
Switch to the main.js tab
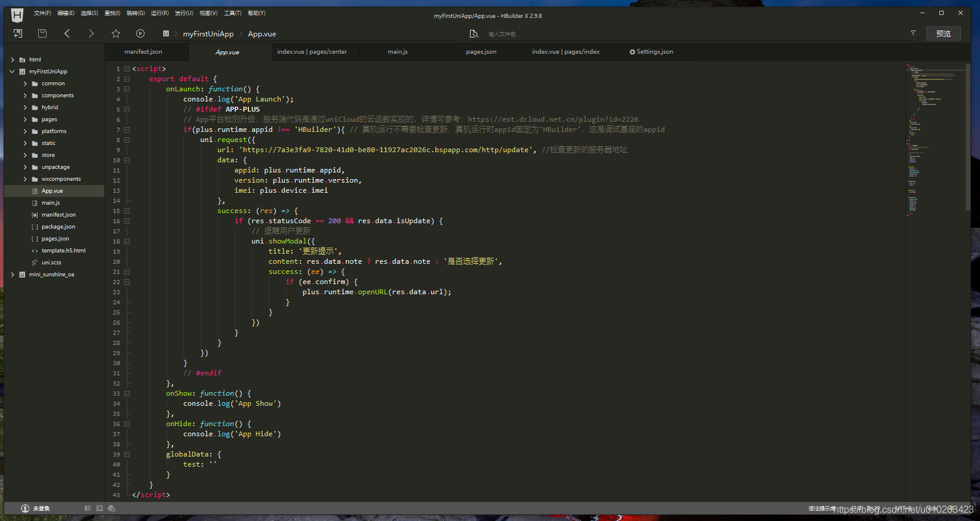click(398, 52)
